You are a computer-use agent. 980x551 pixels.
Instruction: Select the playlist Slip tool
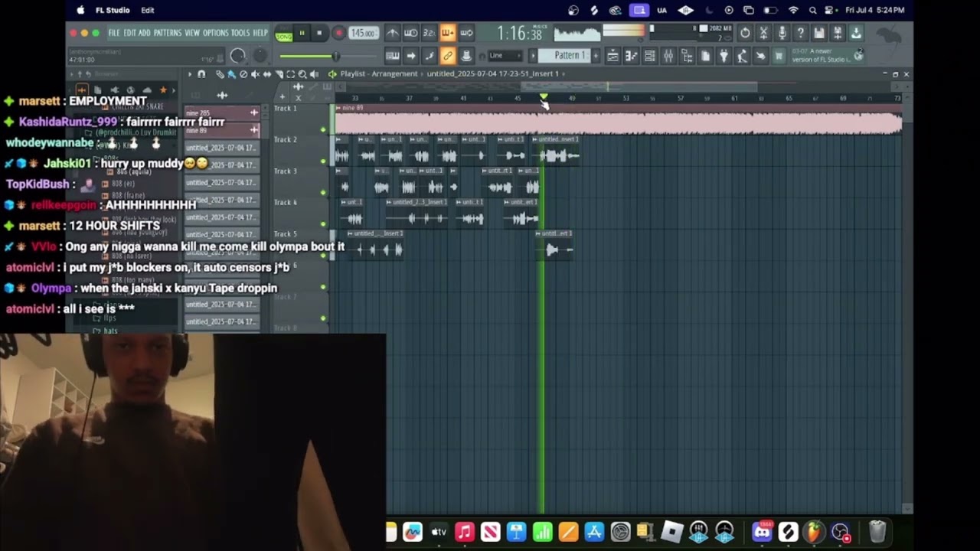pos(267,74)
